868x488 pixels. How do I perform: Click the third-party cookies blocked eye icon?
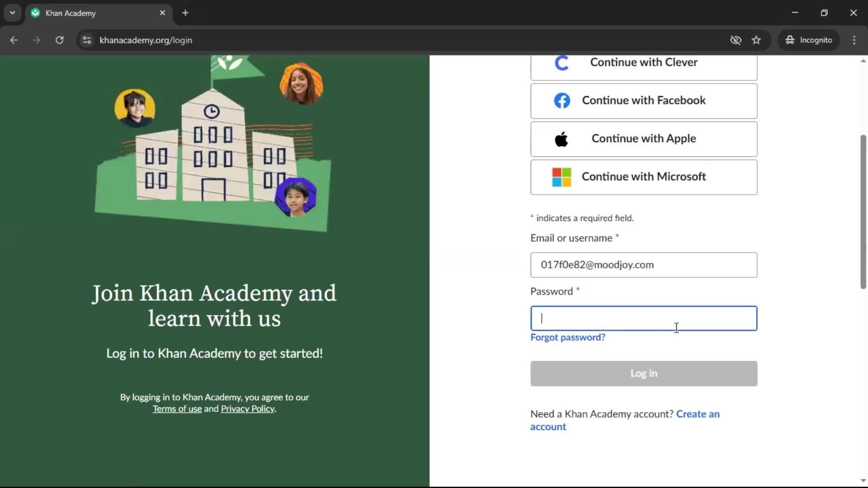point(736,40)
